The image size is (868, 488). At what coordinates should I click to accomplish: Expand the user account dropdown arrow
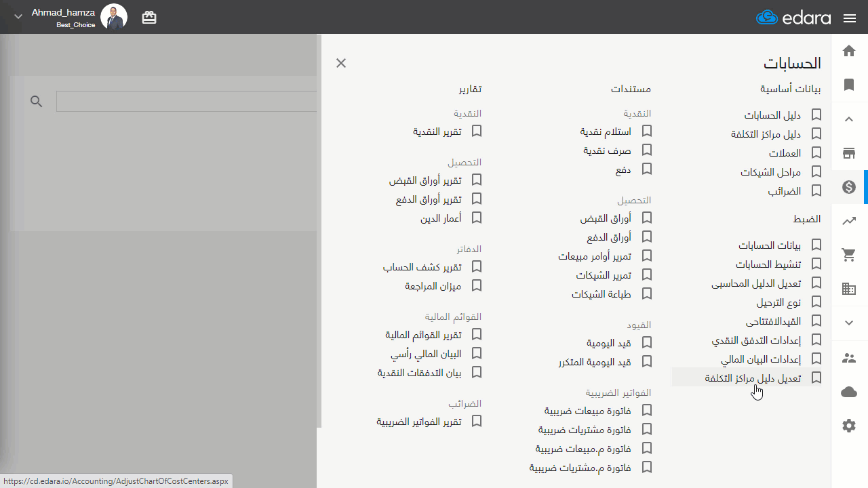(x=18, y=17)
